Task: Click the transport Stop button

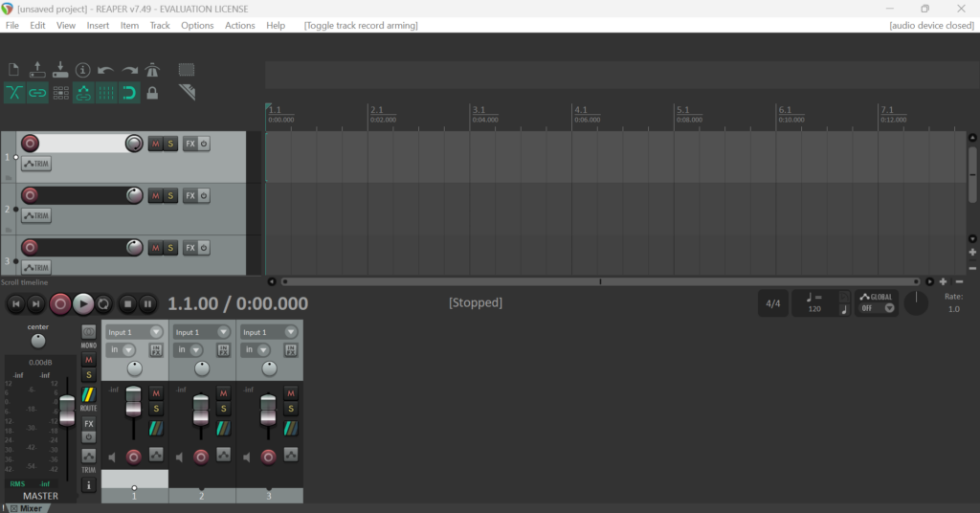Action: point(127,304)
